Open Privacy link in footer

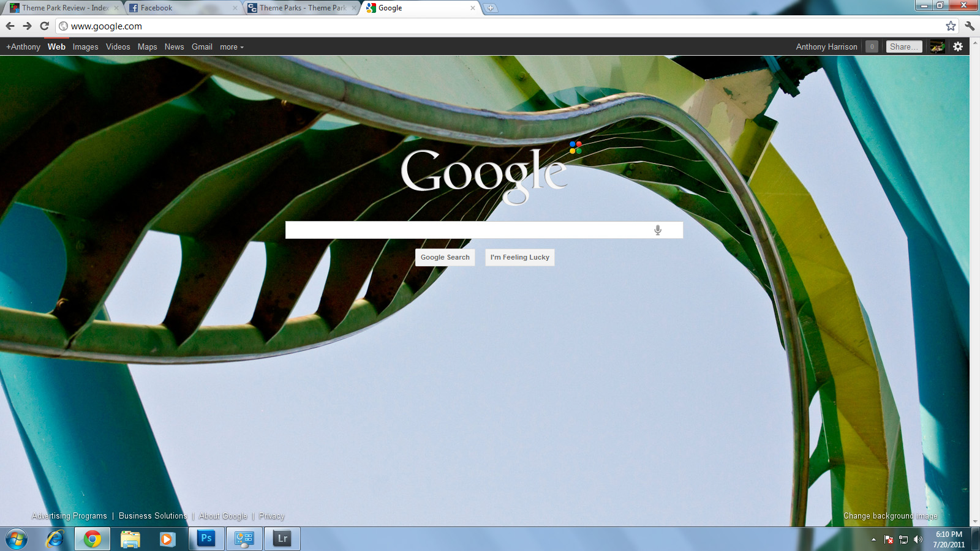point(271,516)
